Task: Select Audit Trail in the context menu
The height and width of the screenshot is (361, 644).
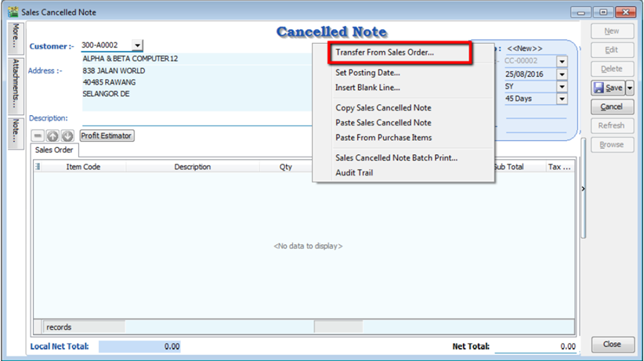Action: [x=354, y=172]
